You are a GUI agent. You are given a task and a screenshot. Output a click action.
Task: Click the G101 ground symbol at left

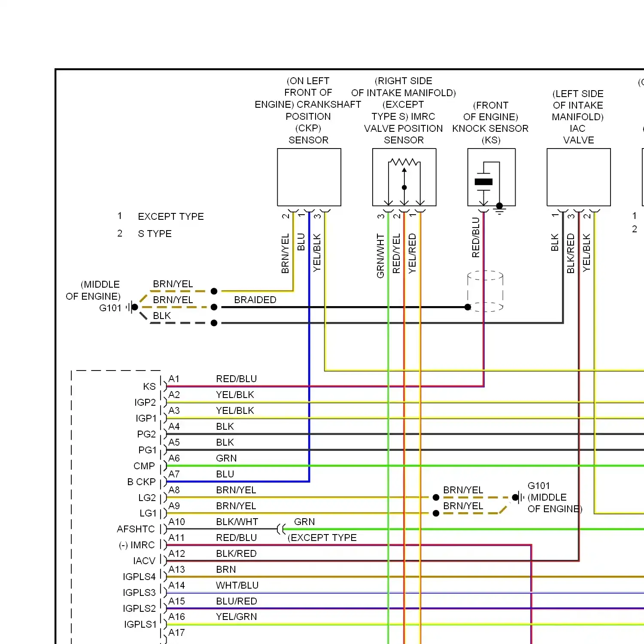(133, 307)
